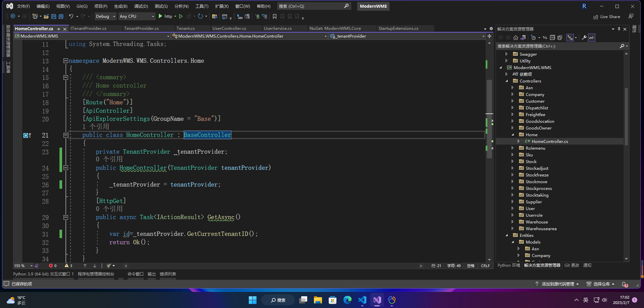Click the 搜索 (Ctrl+Q) search box
The image size is (644, 308).
click(x=314, y=6)
